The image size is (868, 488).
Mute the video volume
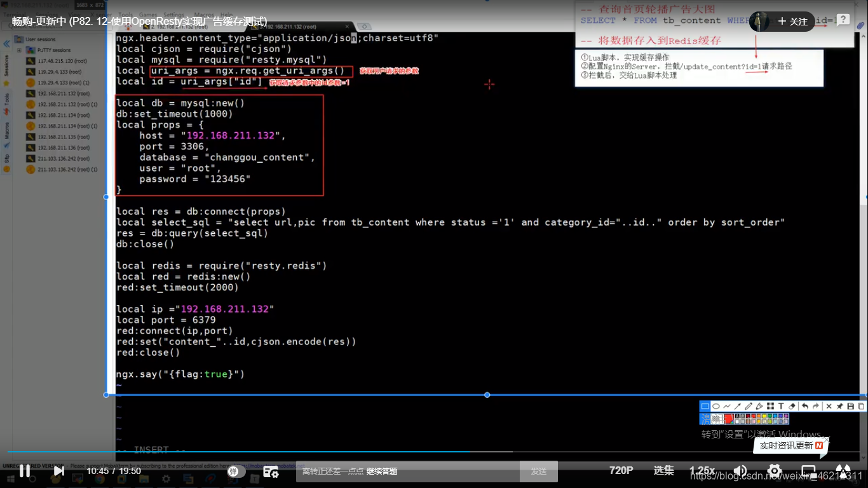click(x=740, y=471)
